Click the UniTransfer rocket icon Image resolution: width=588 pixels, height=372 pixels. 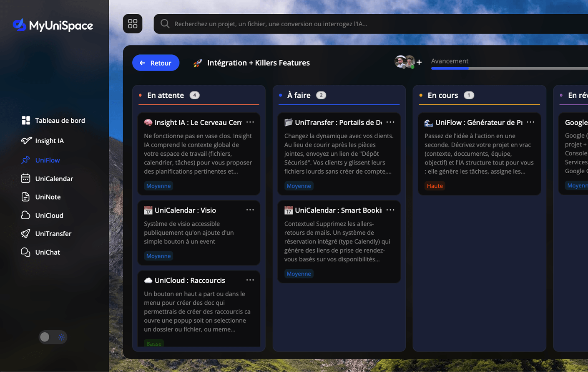(x=25, y=233)
